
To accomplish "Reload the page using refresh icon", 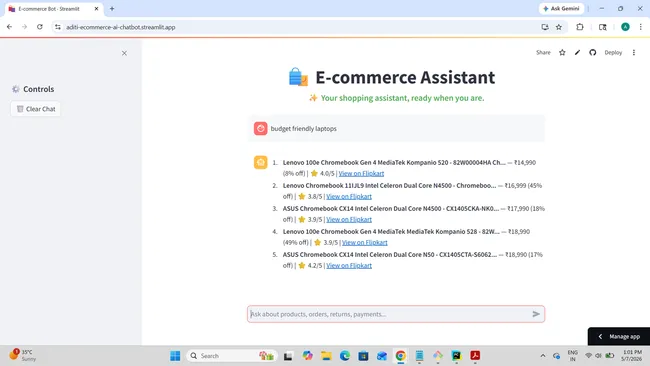I will click(x=40, y=27).
